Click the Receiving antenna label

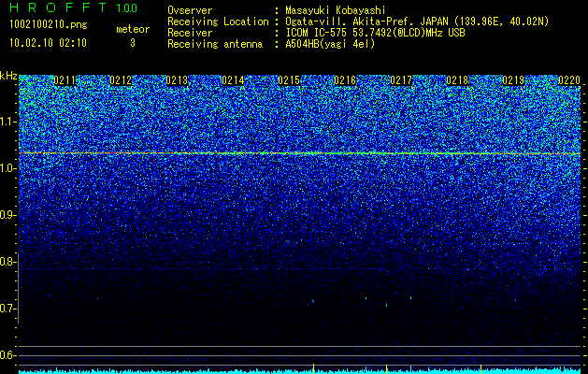215,44
